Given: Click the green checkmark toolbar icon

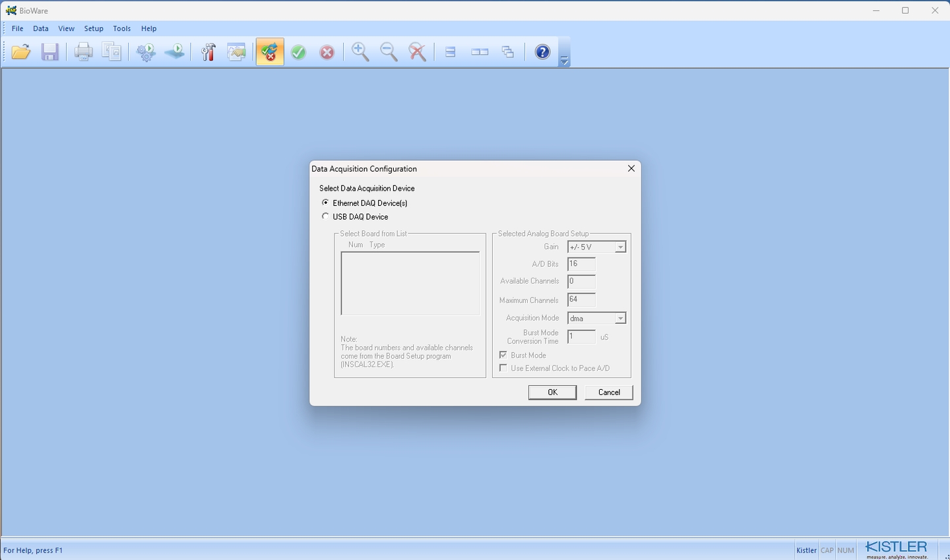Looking at the screenshot, I should (299, 52).
